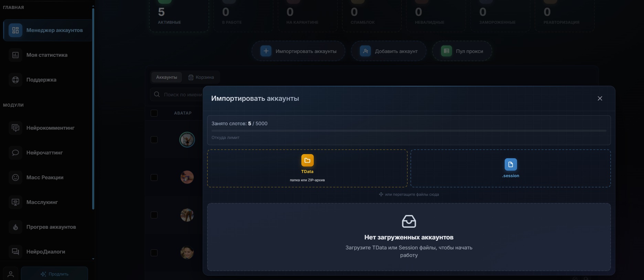Click the Прогрев аккаунтов flame icon
644x280 pixels.
tap(15, 227)
